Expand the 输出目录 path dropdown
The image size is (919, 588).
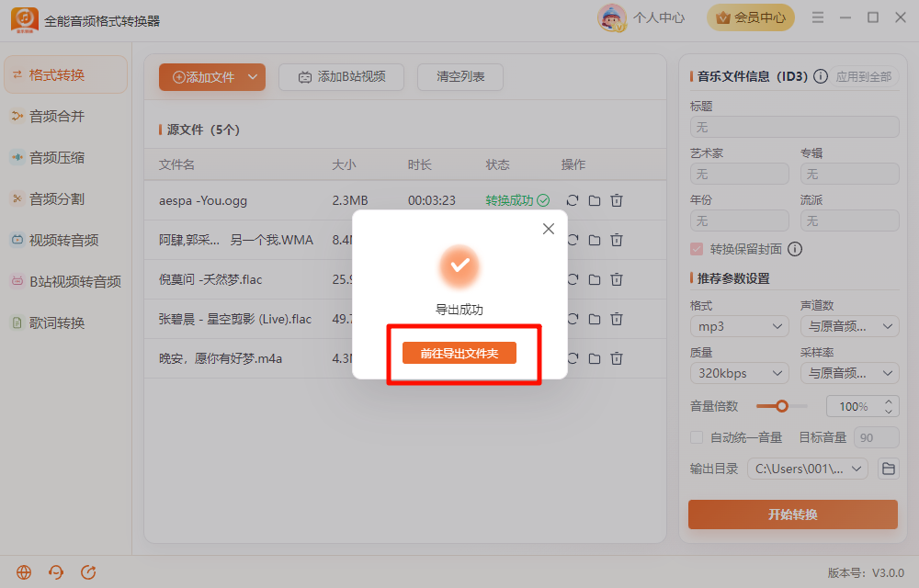point(857,469)
